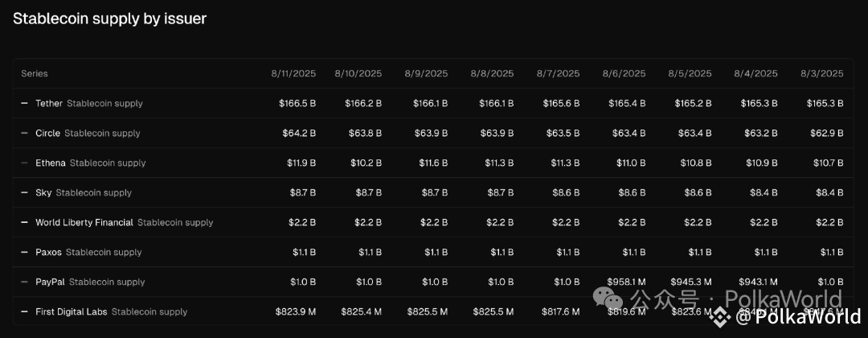Click the Circle series dash marker
The width and height of the screenshot is (868, 338).
[x=24, y=133]
